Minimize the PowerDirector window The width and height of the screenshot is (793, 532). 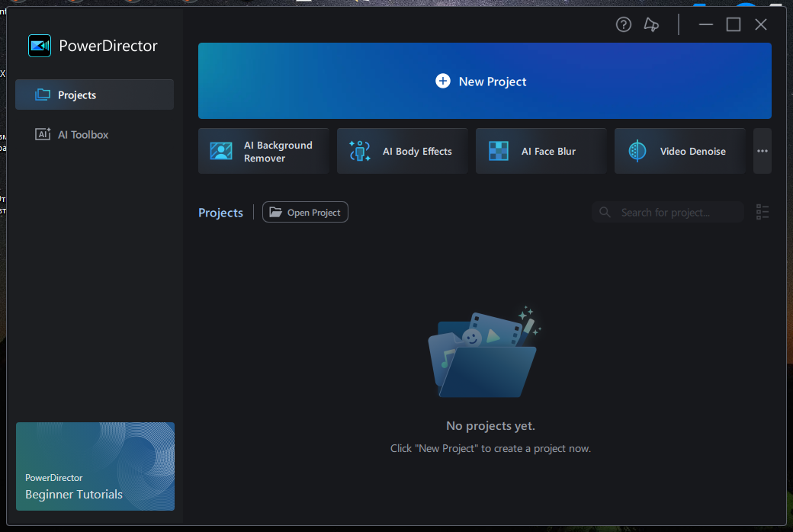(706, 25)
